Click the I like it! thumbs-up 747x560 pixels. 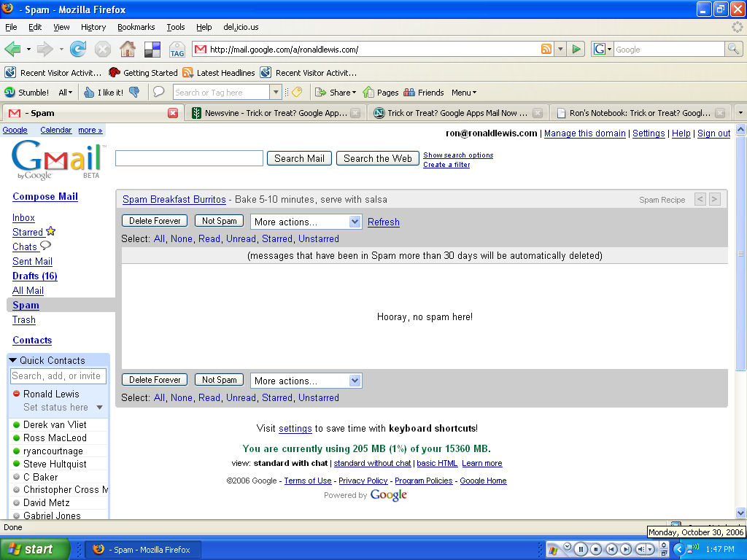(104, 93)
